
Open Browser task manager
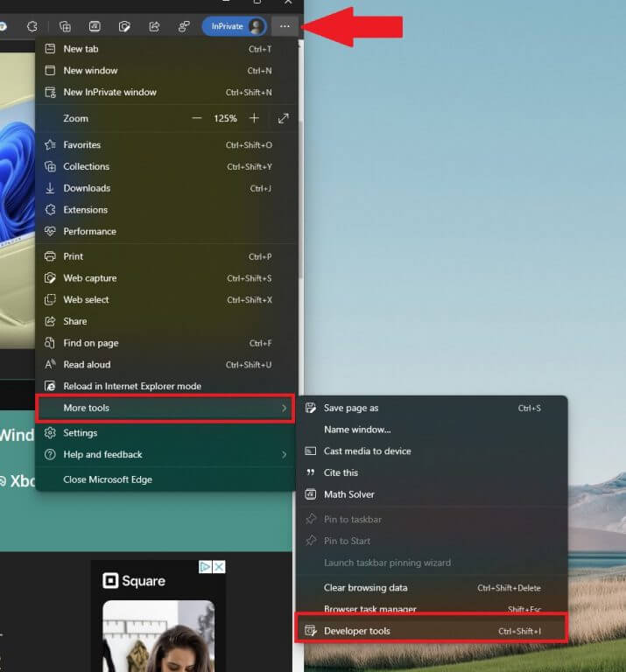[x=433, y=608]
